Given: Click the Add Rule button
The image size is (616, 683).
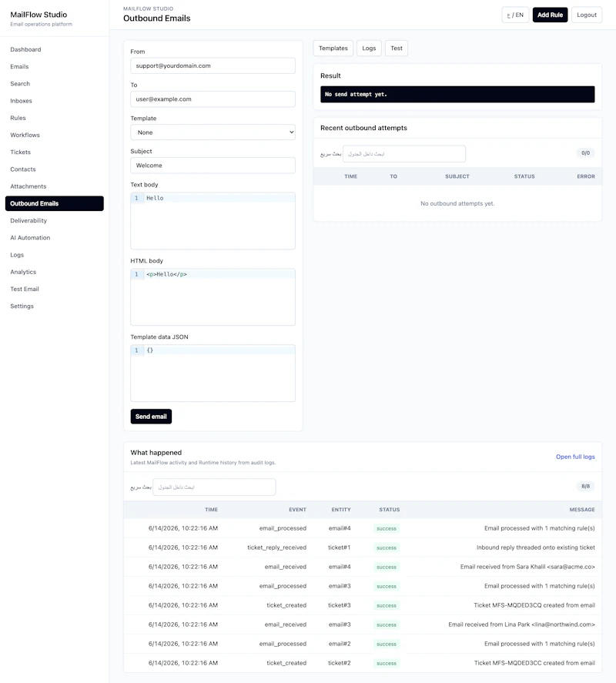Looking at the screenshot, I should (x=550, y=15).
